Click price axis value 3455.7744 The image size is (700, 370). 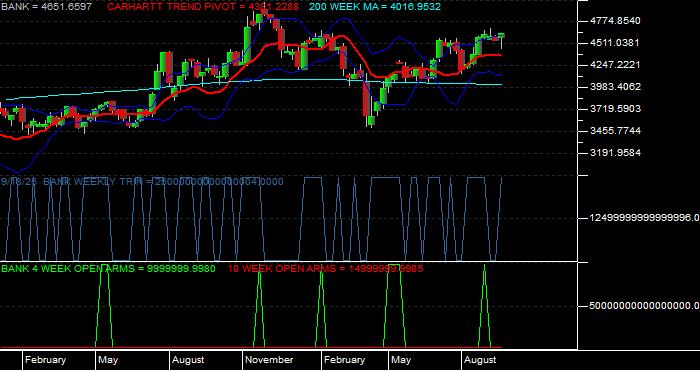(x=615, y=131)
